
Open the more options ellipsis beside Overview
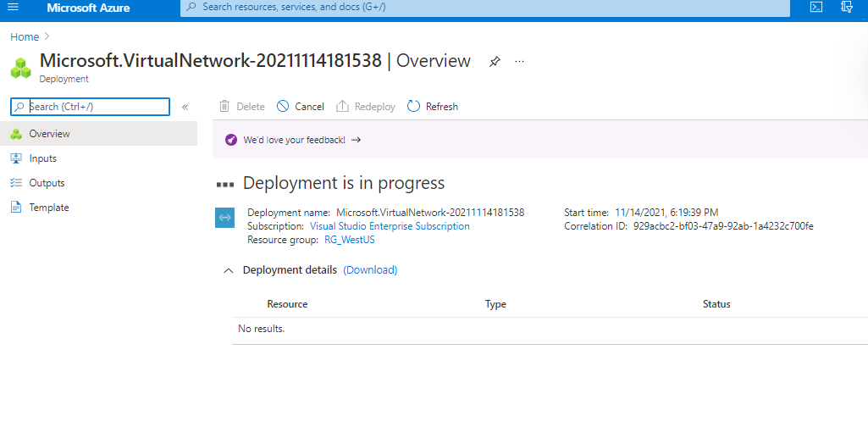coord(519,62)
